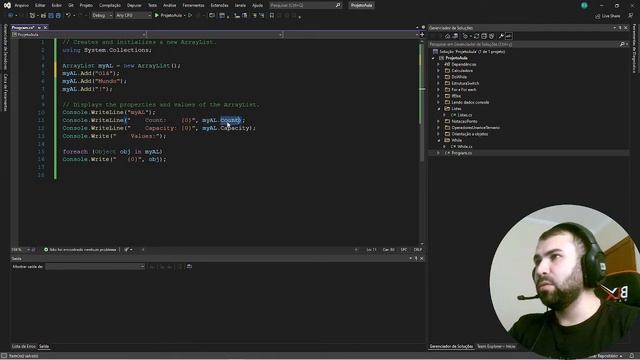The width and height of the screenshot is (640, 360).
Task: Open the Editar menu
Action: point(40,5)
